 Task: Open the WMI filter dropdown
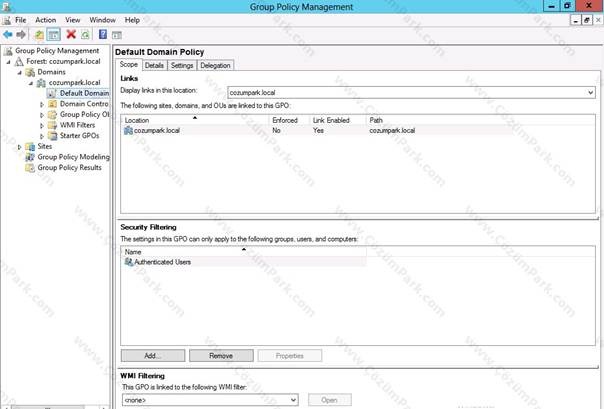pos(293,400)
